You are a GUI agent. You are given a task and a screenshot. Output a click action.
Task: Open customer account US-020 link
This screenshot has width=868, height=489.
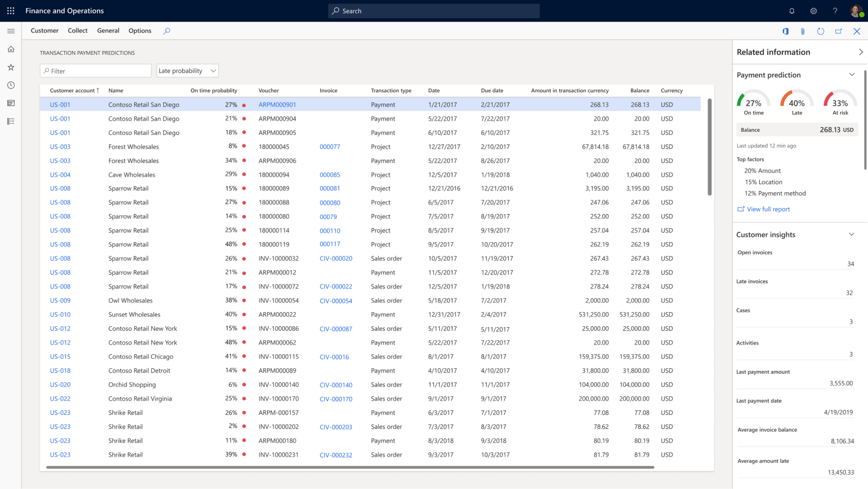coord(60,384)
